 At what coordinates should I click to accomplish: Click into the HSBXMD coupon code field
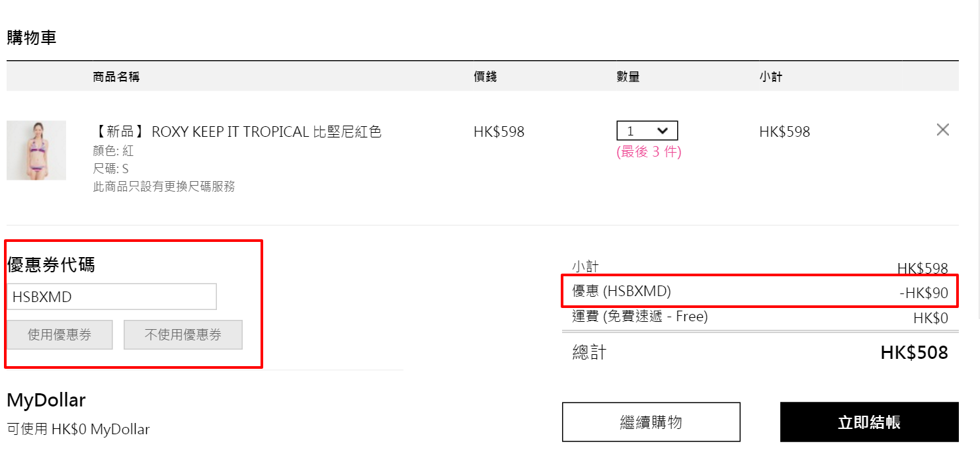pyautogui.click(x=112, y=297)
